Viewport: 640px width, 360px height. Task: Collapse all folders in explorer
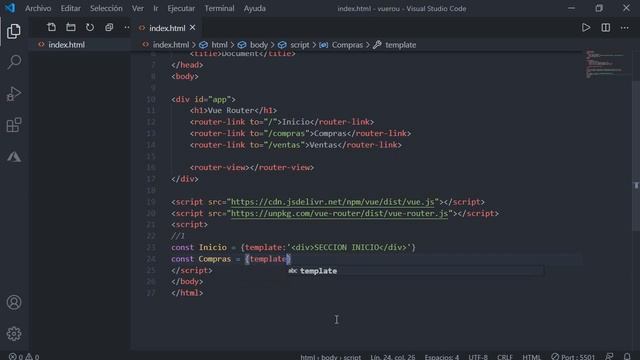point(109,27)
